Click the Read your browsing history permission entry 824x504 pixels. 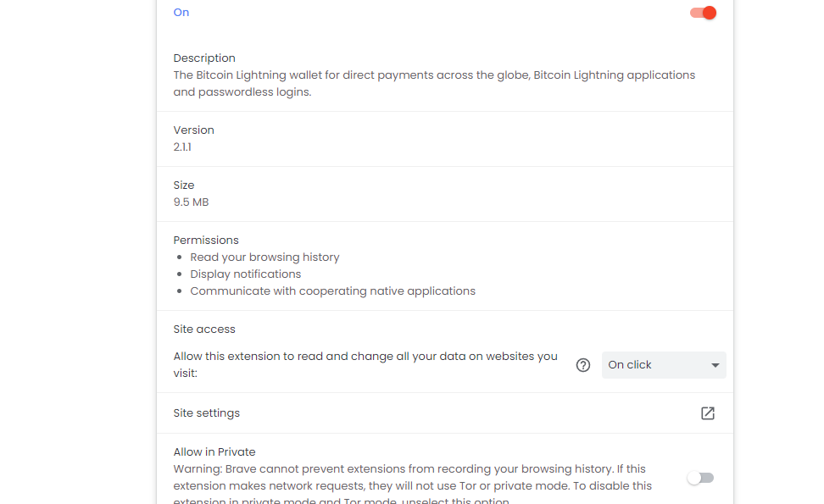pos(264,257)
